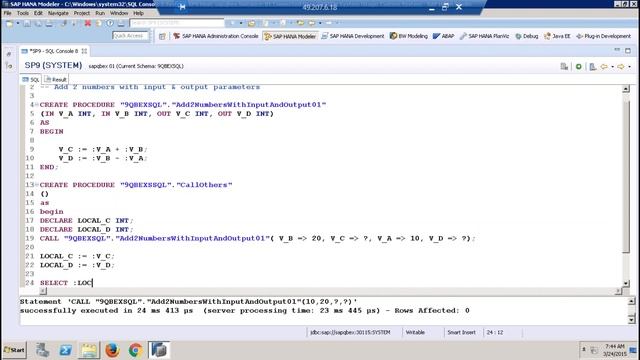
Task: Click the Print toolbar icon
Action: click(49, 23)
